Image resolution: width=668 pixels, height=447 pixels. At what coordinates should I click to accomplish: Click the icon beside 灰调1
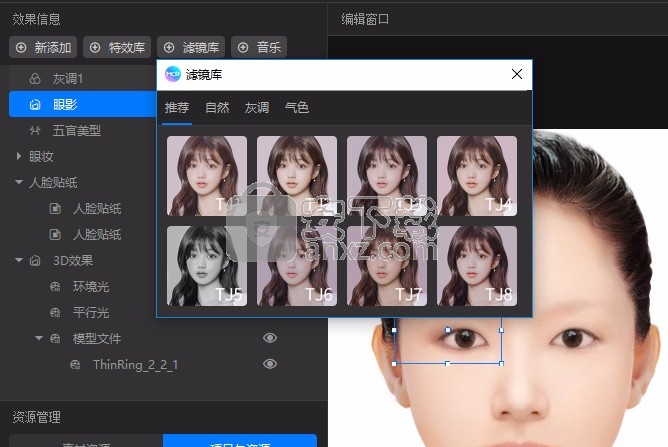click(x=35, y=78)
